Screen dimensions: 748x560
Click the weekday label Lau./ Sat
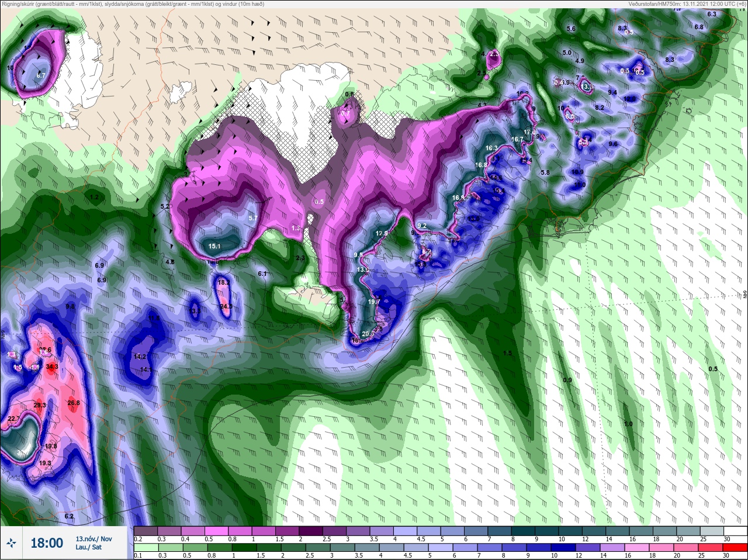coord(88,548)
